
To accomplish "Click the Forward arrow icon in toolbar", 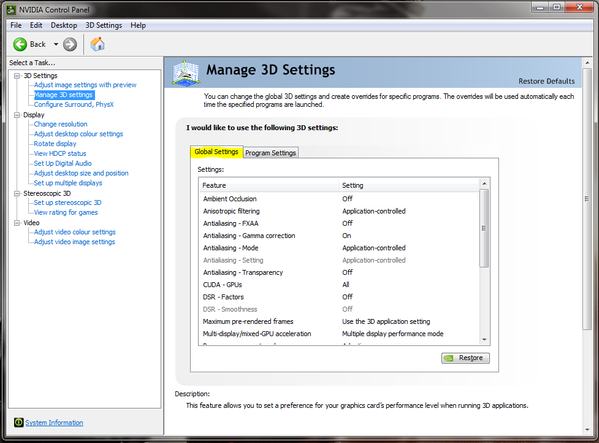I will 70,44.
